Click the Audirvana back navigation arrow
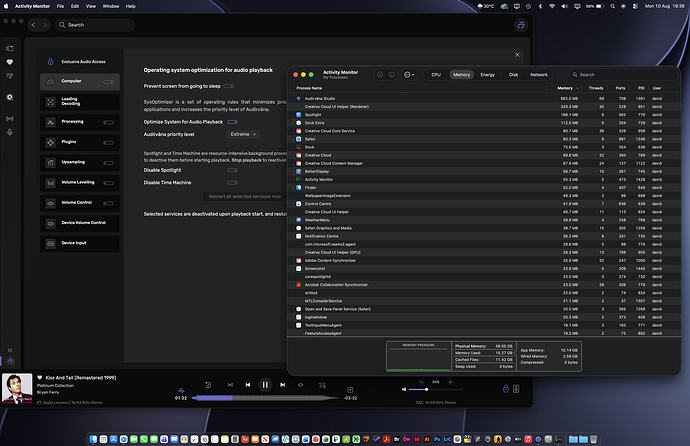690x446 pixels. [x=33, y=25]
